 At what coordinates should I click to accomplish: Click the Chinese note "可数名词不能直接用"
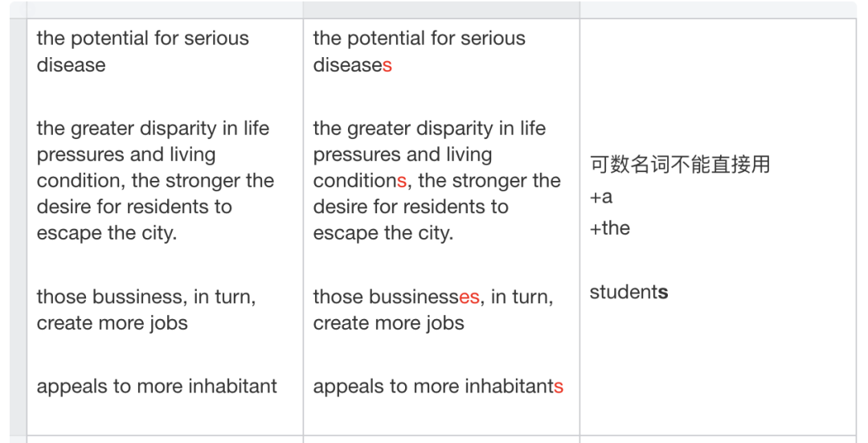[680, 165]
